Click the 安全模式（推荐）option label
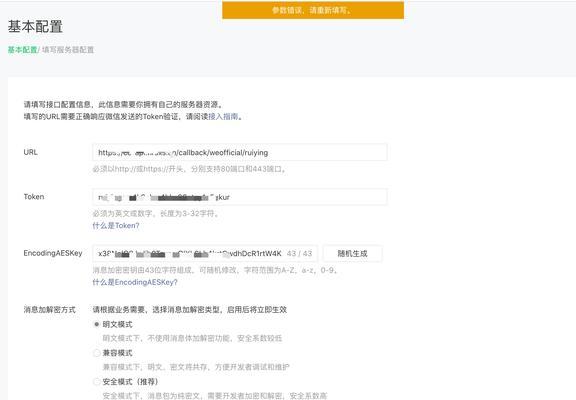 pyautogui.click(x=130, y=382)
